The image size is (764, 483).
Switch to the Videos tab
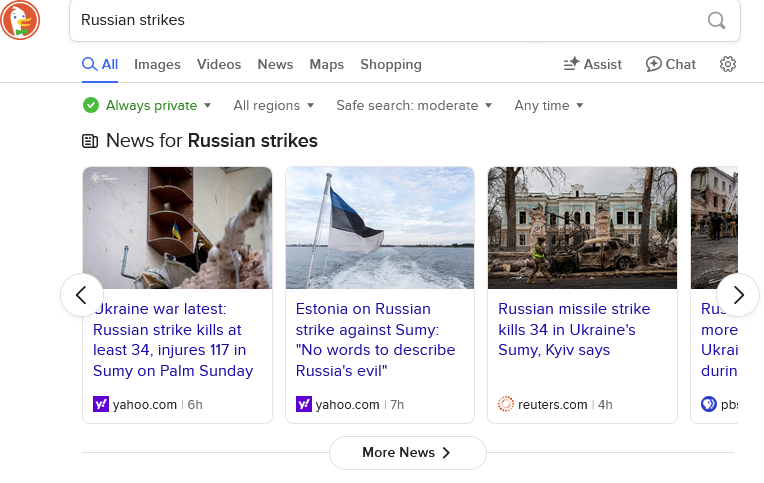(x=219, y=64)
